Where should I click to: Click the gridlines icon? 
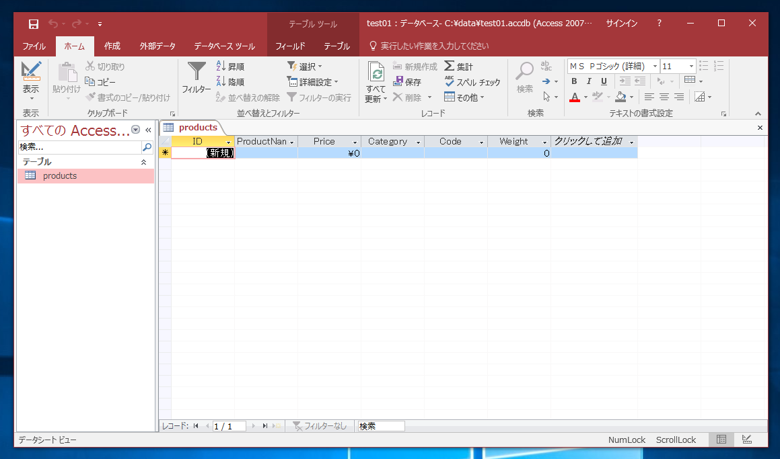689,81
